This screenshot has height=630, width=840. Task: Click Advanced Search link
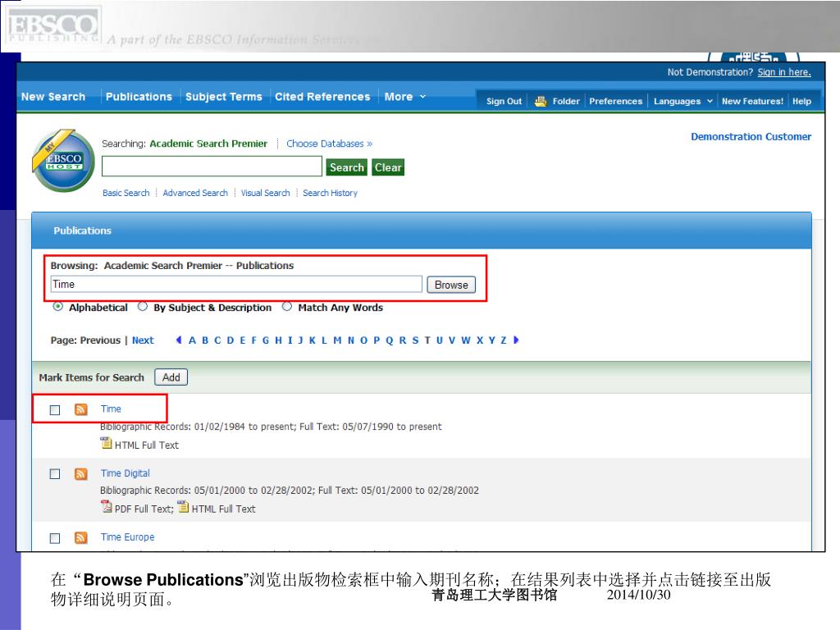coord(195,193)
